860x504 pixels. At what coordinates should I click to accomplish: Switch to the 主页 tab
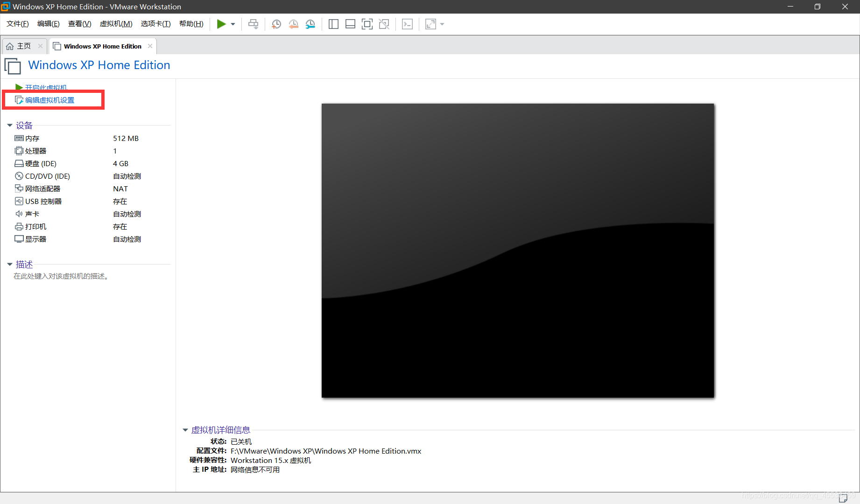[x=24, y=46]
